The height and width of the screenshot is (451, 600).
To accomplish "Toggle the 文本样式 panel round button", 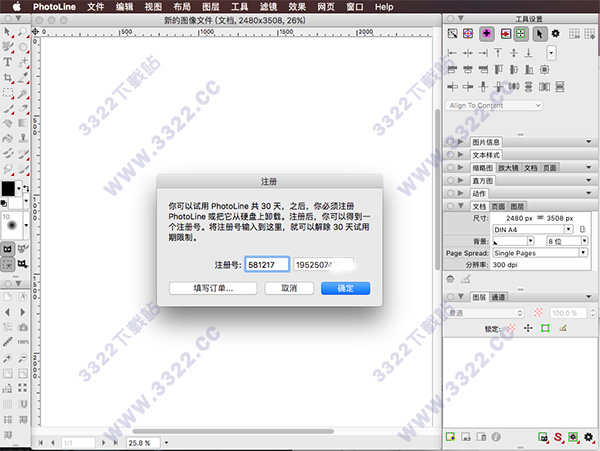I will click(450, 155).
